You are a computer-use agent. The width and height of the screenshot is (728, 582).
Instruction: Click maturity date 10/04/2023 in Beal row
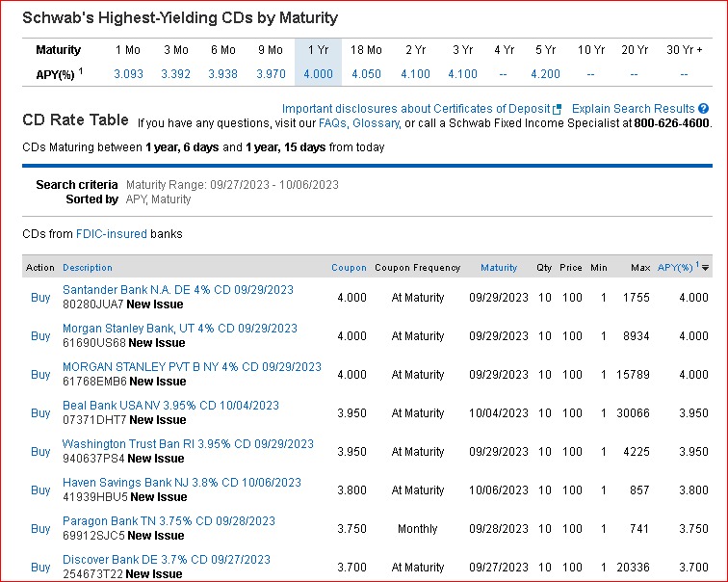(x=499, y=413)
